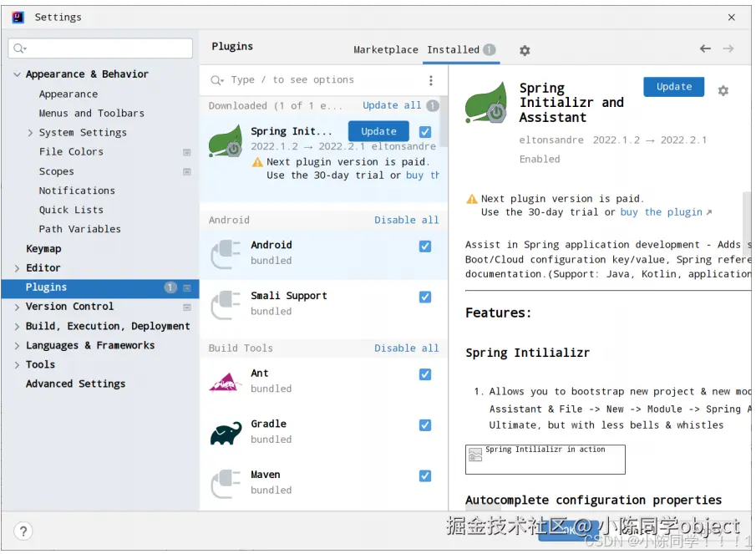756x554 pixels.
Task: Click Update button in plugin list
Action: 378,131
